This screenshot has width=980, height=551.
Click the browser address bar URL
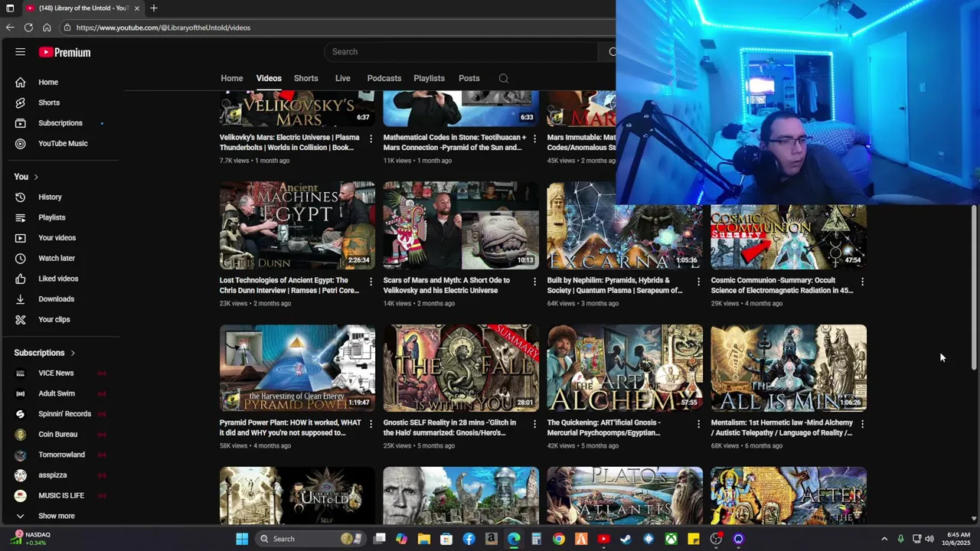(x=163, y=28)
